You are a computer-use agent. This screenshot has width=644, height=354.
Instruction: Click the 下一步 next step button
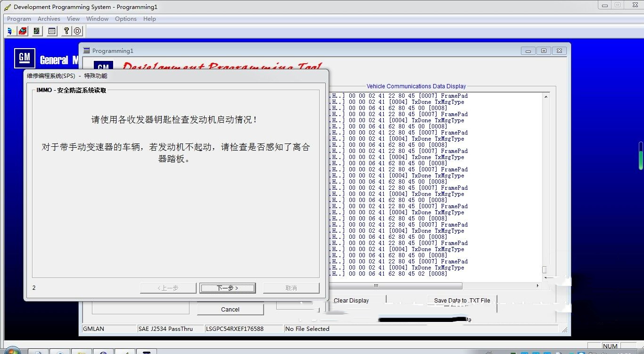click(x=228, y=288)
